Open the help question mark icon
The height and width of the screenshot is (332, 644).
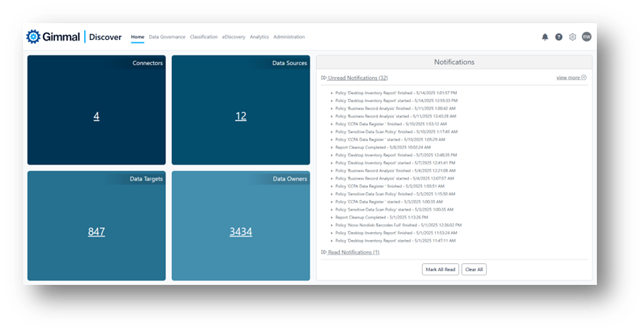[x=558, y=37]
